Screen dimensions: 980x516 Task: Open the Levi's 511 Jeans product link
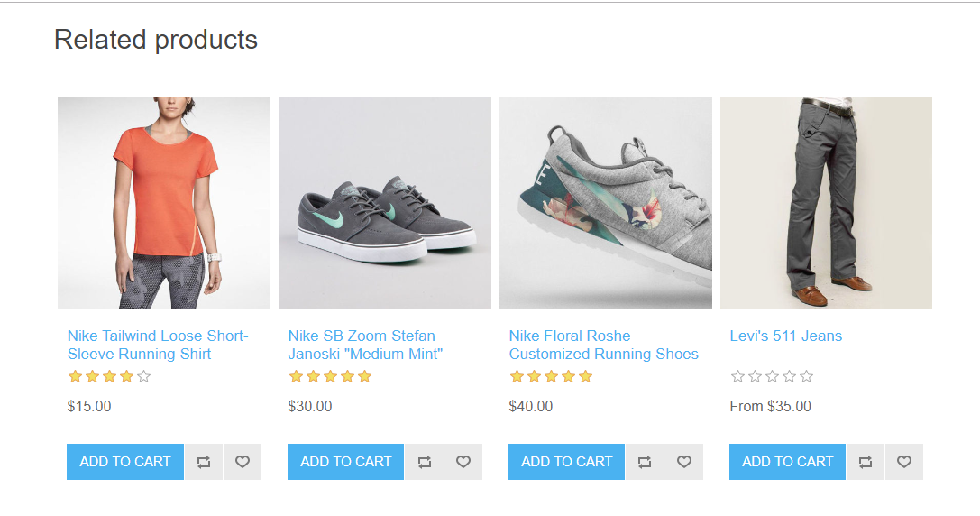pyautogui.click(x=785, y=336)
